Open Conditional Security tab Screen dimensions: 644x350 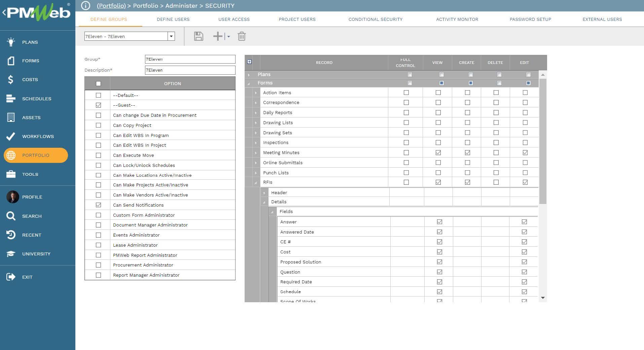click(x=375, y=19)
